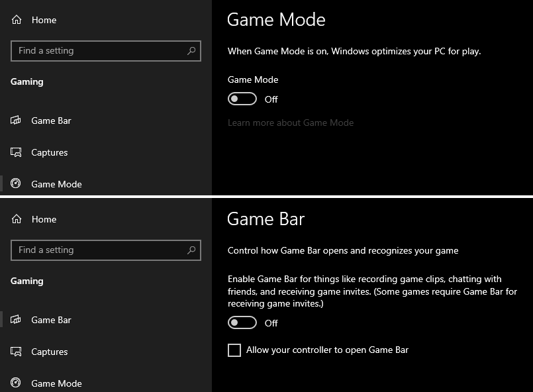The height and width of the screenshot is (392, 533).
Task: Click the Game Bar sidebar icon on the Game Bar page
Action: click(17, 320)
